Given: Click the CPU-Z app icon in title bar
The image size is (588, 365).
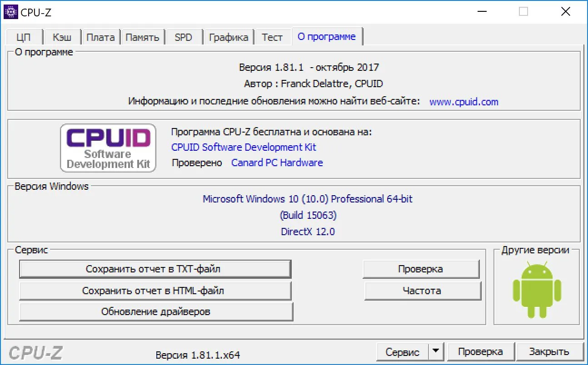Looking at the screenshot, I should tap(10, 12).
